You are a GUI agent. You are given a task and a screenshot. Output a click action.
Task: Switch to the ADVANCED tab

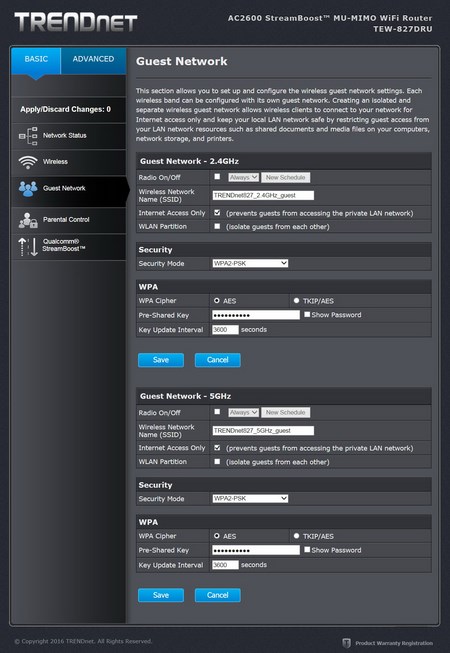tap(93, 61)
